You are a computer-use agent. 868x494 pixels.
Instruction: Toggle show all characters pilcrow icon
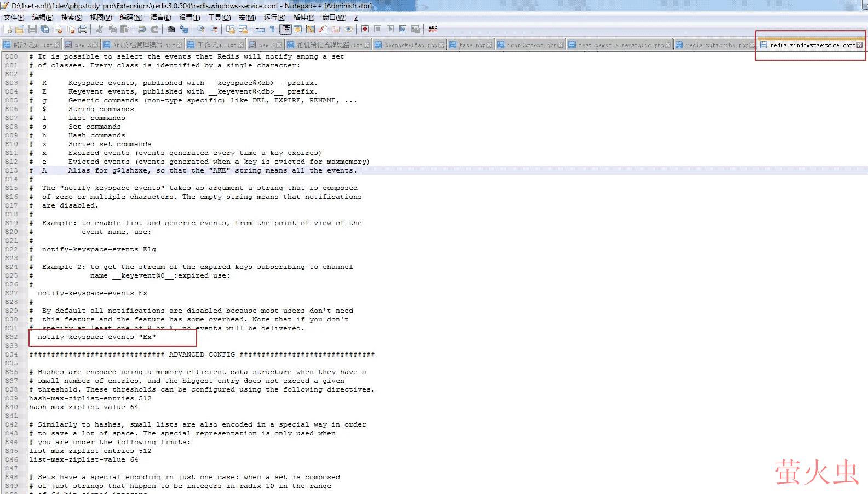click(x=272, y=29)
